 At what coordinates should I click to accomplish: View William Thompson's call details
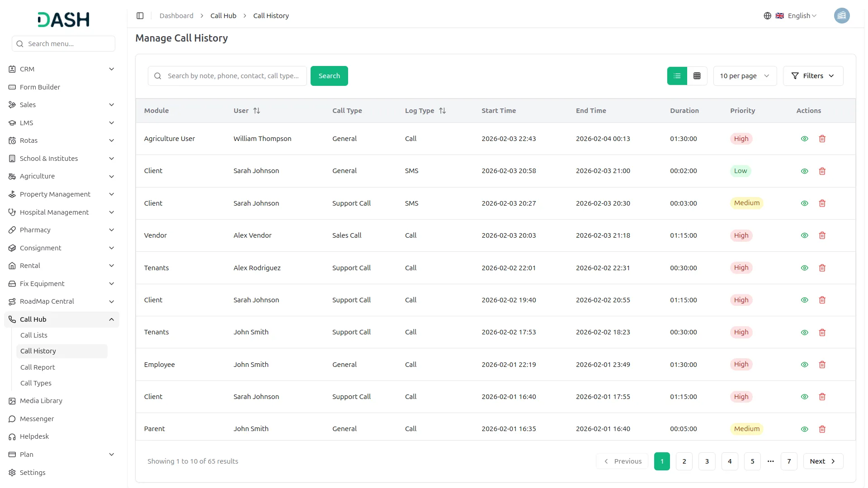[804, 139]
